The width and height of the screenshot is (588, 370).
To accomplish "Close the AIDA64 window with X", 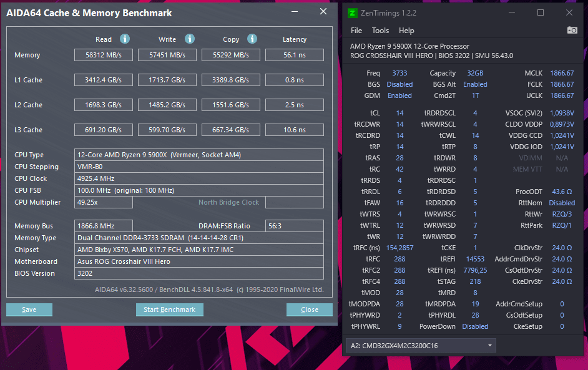I will (x=323, y=12).
